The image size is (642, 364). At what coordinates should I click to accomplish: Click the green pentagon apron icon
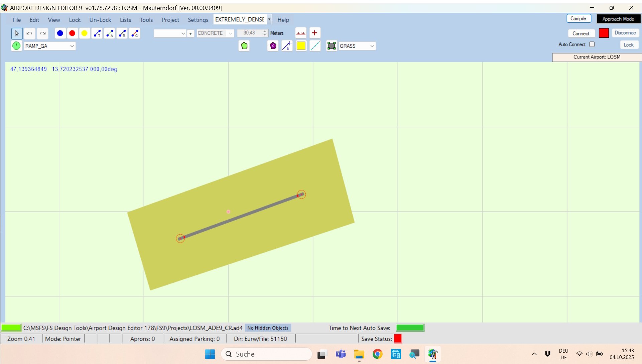[x=244, y=46]
